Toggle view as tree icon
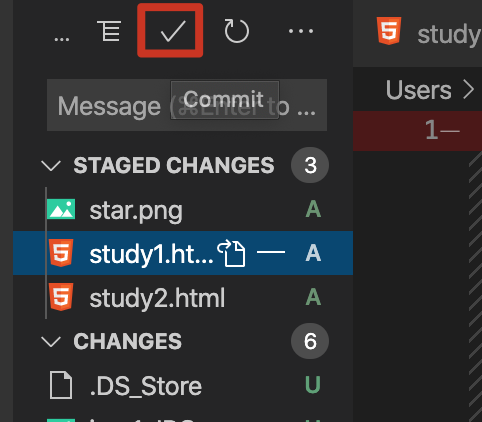482x422 pixels. point(109,31)
